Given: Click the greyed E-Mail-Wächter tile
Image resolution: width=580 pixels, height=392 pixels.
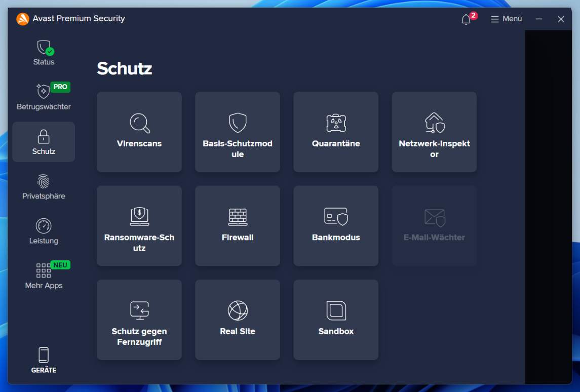Looking at the screenshot, I should tap(434, 226).
